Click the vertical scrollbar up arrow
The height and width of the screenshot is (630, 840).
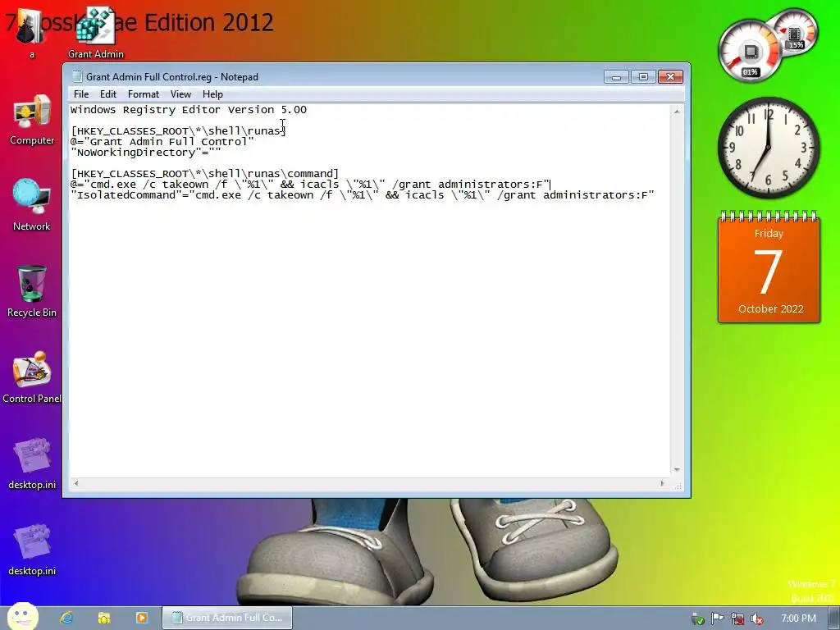pyautogui.click(x=677, y=112)
